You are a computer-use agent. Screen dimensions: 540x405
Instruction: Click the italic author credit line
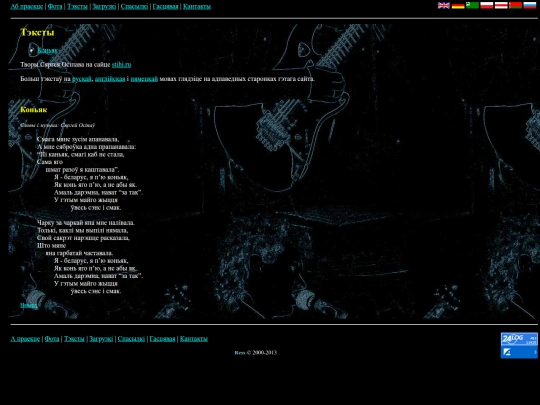point(57,125)
